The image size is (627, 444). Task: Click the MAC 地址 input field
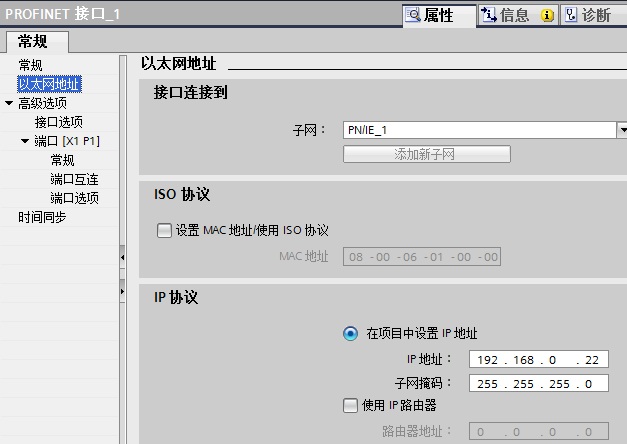(x=422, y=257)
